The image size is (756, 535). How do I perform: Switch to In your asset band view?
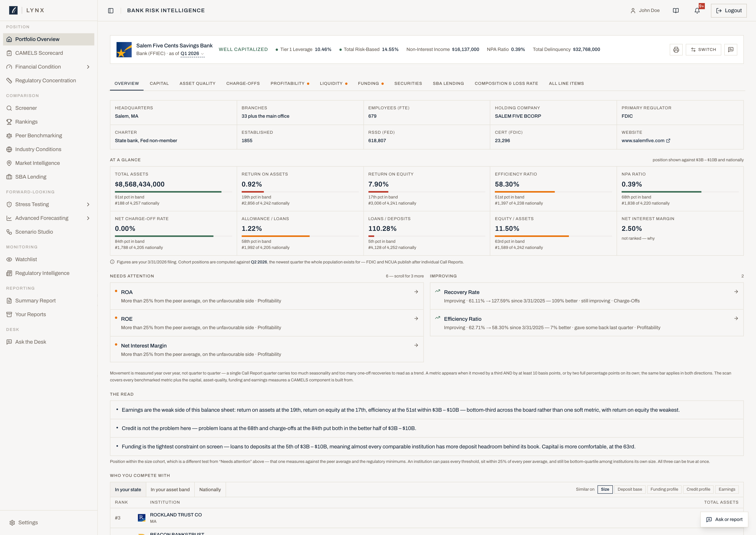point(170,489)
